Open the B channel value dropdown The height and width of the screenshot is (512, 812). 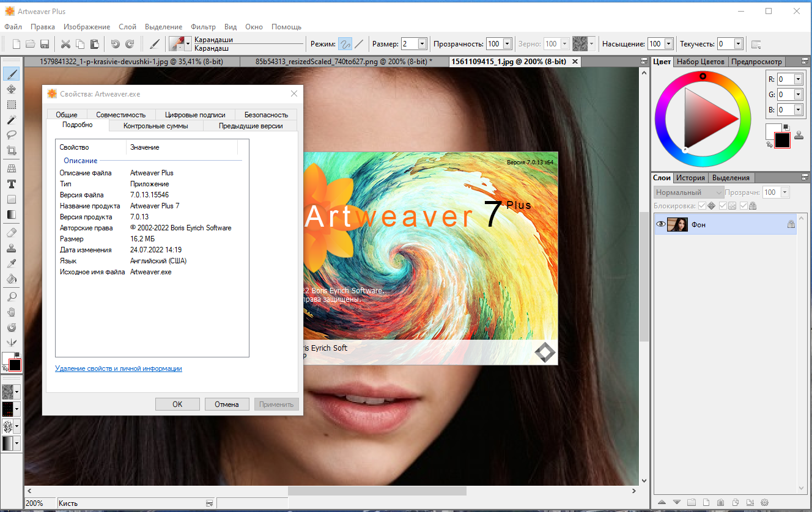point(799,110)
